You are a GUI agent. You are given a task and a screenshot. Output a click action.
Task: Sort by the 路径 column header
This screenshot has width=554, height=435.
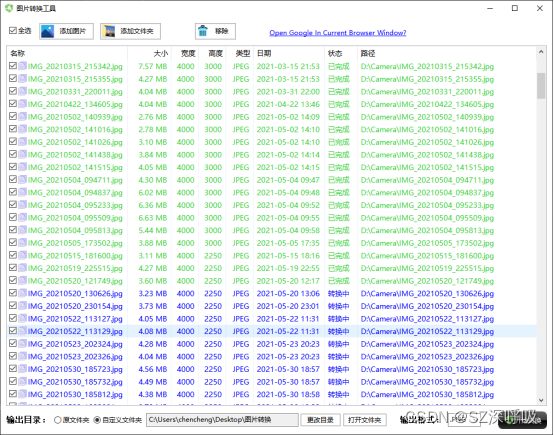click(x=447, y=53)
